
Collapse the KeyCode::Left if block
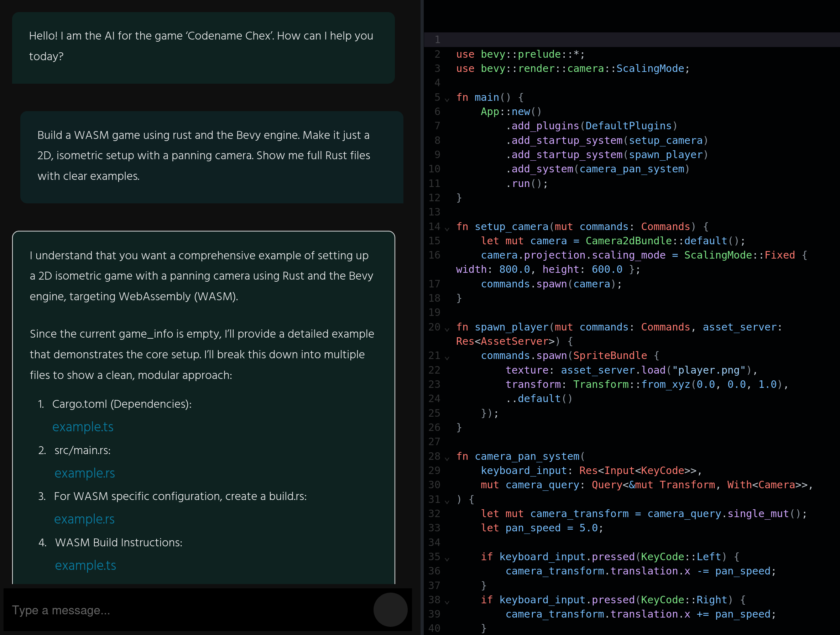click(447, 559)
